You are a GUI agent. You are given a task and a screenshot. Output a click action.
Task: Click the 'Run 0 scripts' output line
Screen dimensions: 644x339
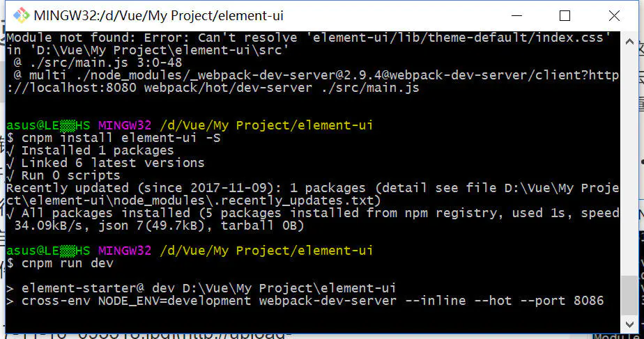point(71,175)
